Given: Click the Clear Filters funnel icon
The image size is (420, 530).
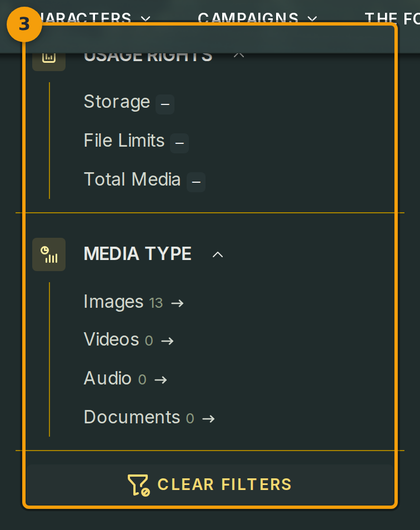Looking at the screenshot, I should coord(139,484).
